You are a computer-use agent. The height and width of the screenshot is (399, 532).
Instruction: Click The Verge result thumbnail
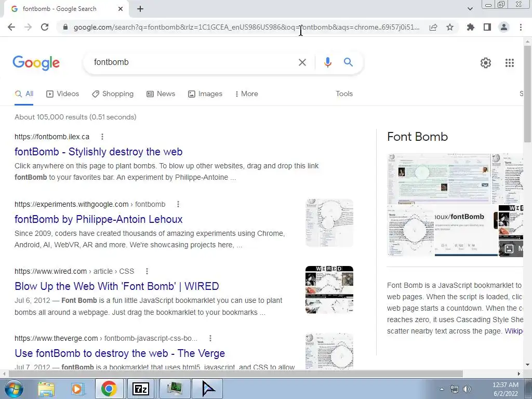tap(329, 351)
